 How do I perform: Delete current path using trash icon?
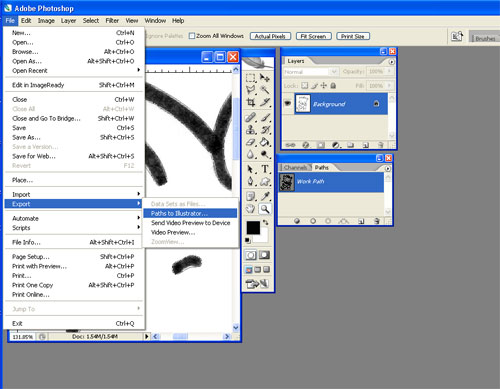[377, 221]
